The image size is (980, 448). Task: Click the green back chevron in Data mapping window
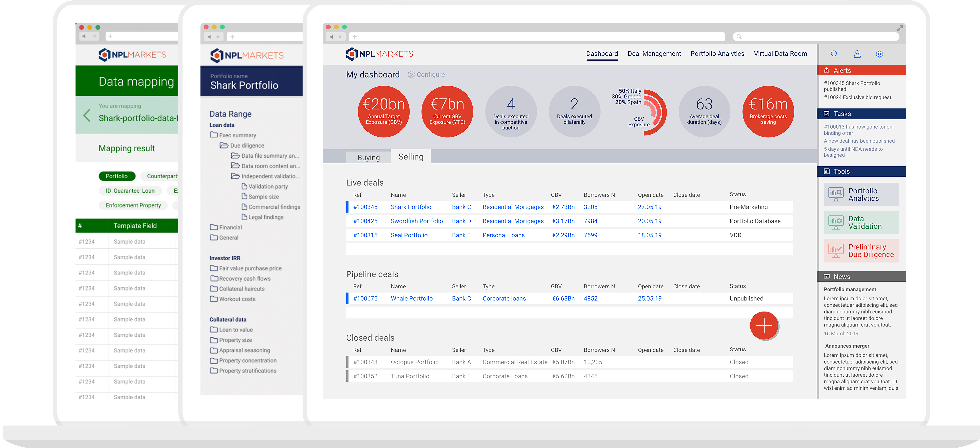(x=87, y=115)
